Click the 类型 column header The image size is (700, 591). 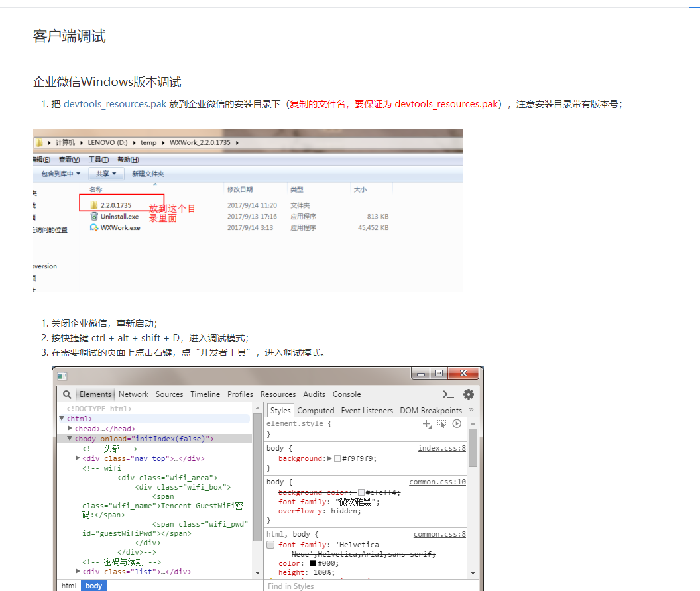click(297, 189)
